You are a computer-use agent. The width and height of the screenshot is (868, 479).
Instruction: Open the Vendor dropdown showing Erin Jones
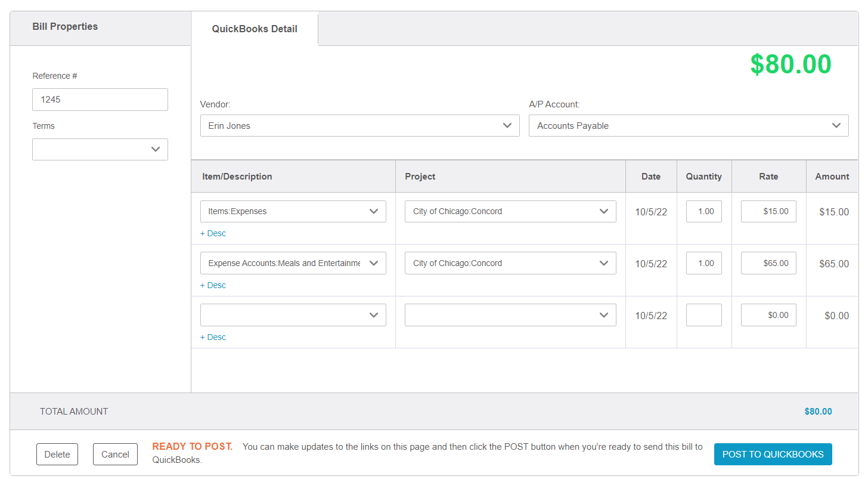[x=360, y=126]
